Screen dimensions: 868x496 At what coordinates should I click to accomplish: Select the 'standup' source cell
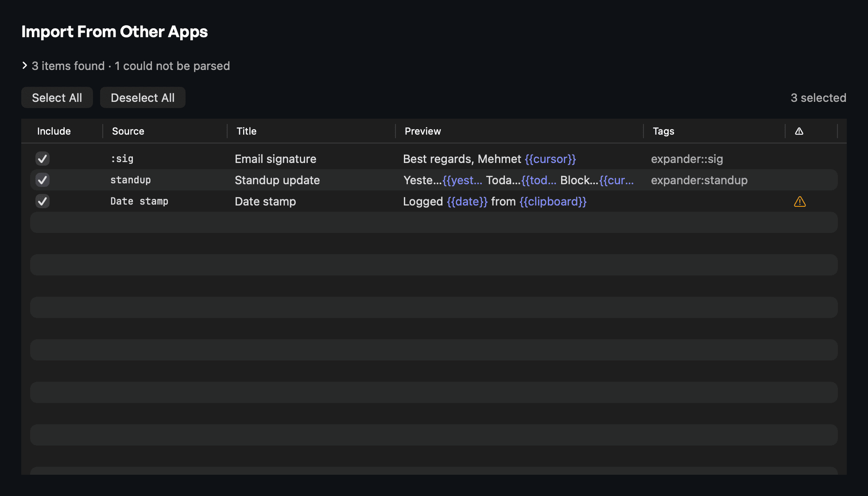(x=131, y=180)
